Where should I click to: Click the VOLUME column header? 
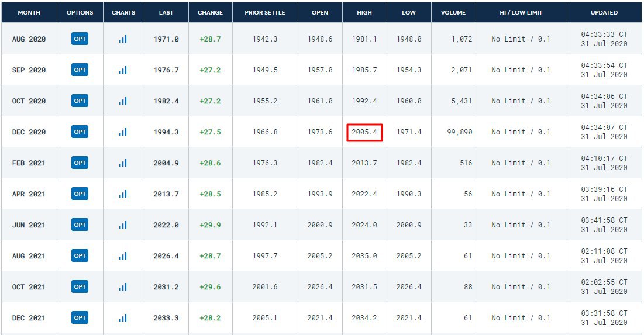pos(453,13)
